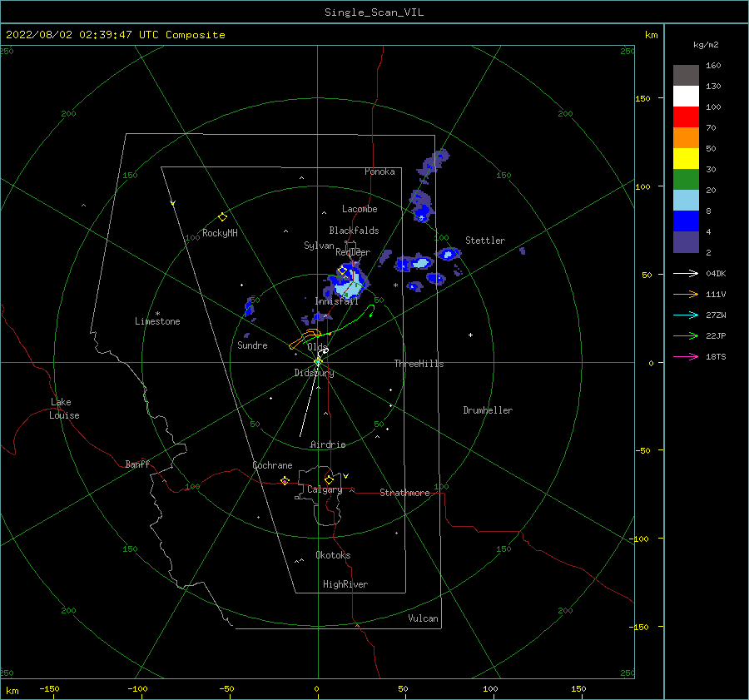
Task: Click the Ponoka town label
Action: 379,171
